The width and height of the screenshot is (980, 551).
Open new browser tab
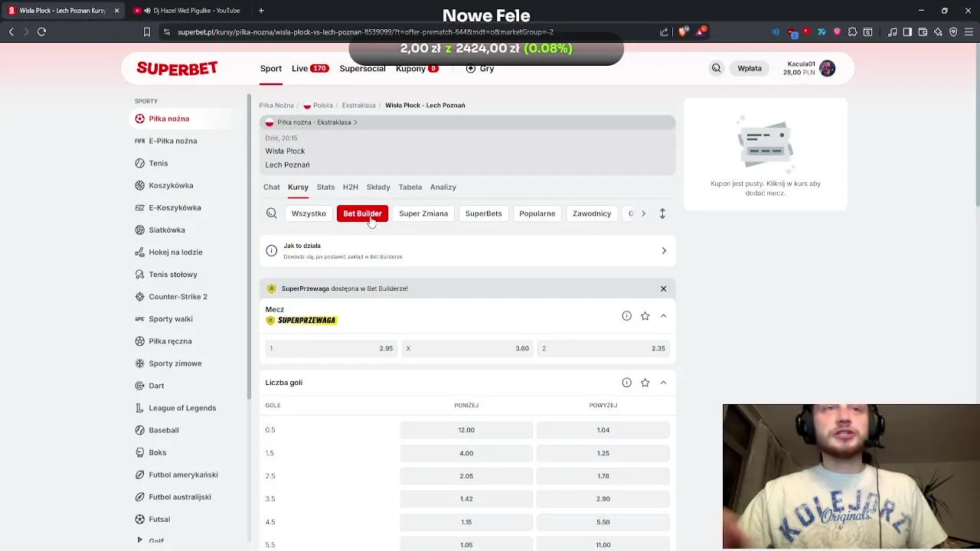pyautogui.click(x=261, y=11)
